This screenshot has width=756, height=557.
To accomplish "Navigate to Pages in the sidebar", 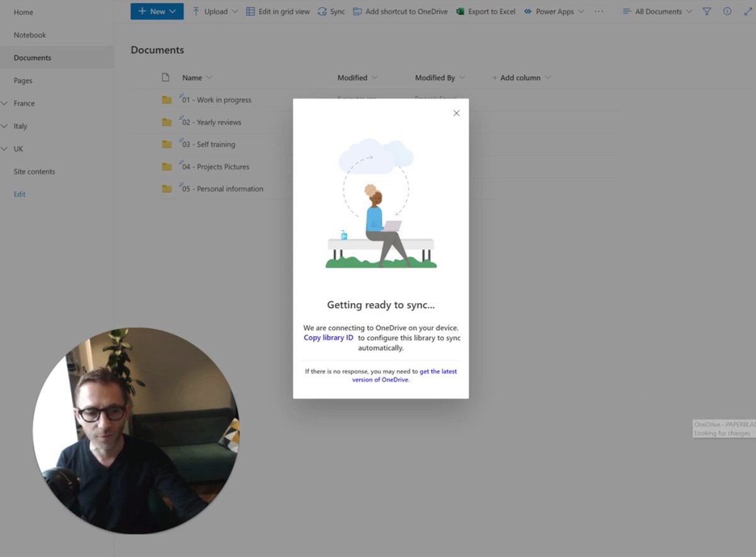I will tap(23, 80).
